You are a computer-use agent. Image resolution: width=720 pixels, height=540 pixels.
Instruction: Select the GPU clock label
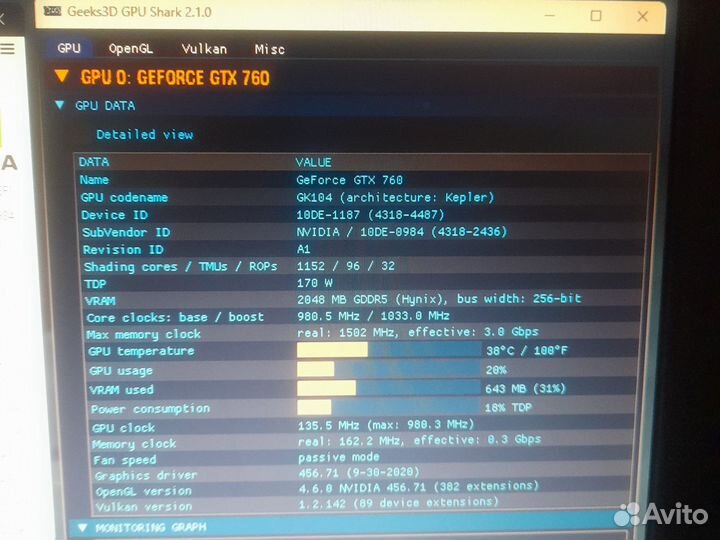(x=123, y=428)
